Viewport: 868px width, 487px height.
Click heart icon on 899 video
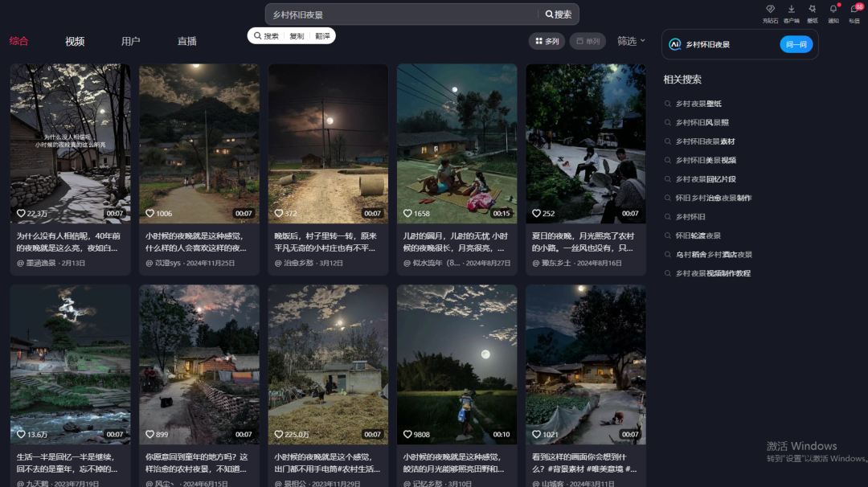pyautogui.click(x=150, y=435)
